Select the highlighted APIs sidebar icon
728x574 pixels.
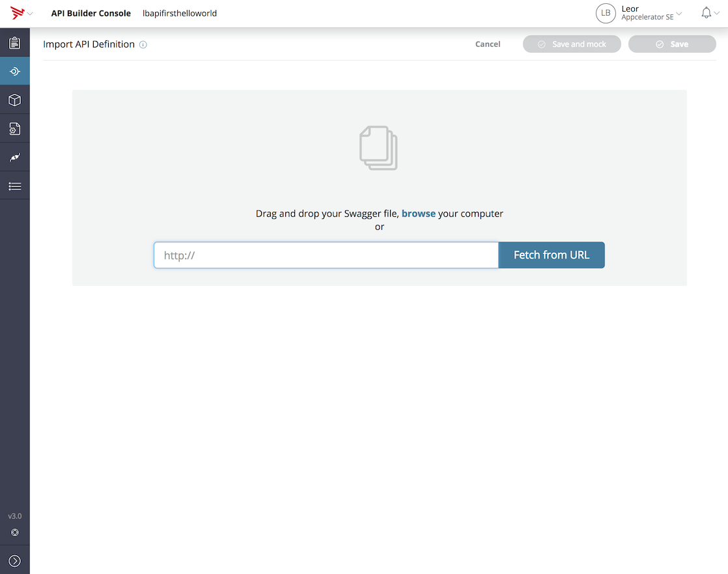tap(14, 70)
